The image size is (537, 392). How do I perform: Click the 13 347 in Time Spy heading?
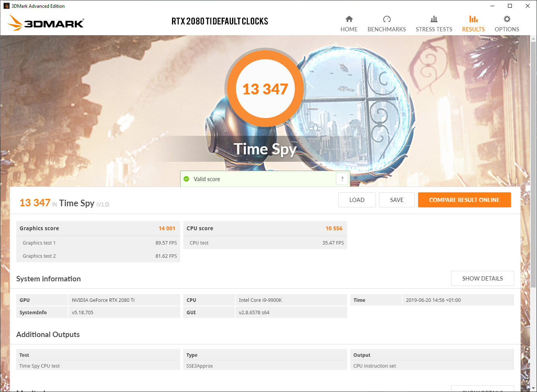tap(64, 203)
